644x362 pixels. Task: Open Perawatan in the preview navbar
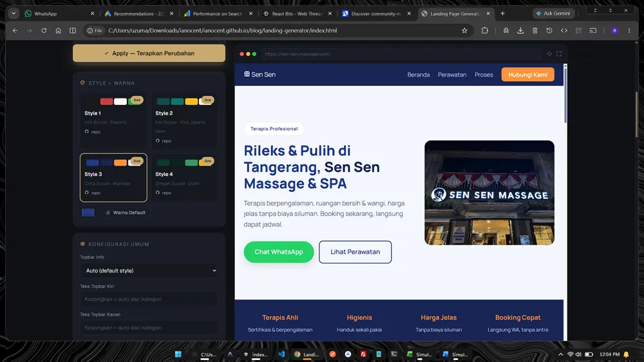pyautogui.click(x=452, y=75)
